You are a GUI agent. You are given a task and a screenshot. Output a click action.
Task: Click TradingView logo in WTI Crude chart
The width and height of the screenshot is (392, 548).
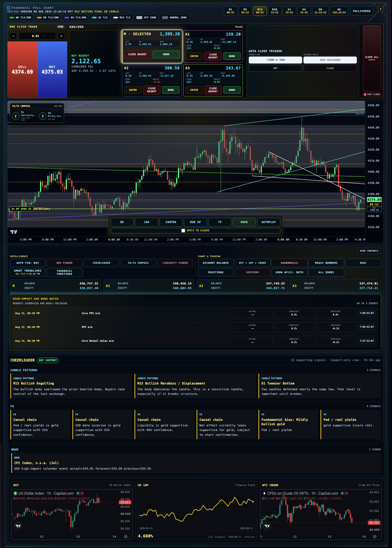point(267,526)
